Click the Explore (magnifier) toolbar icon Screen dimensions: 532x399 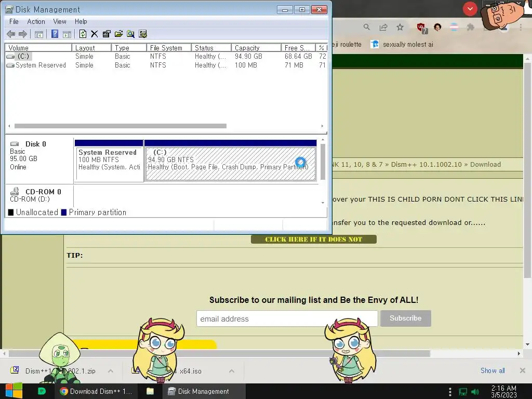click(x=130, y=34)
